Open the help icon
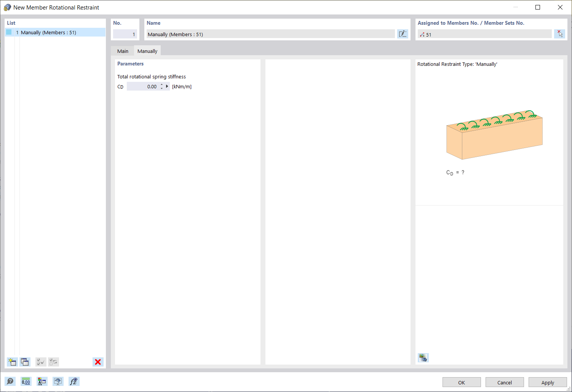The height and width of the screenshot is (392, 572). (10, 381)
